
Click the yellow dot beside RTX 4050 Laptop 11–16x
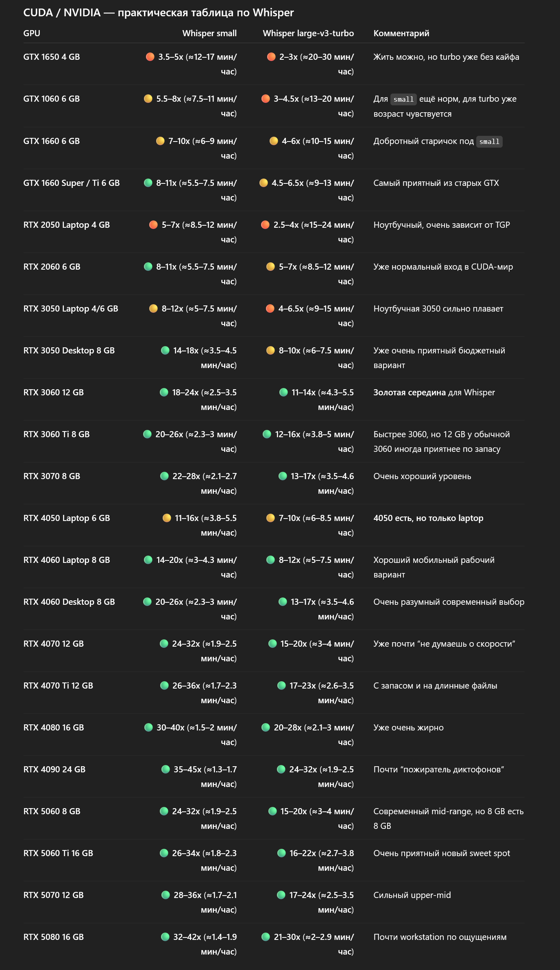[x=167, y=518]
